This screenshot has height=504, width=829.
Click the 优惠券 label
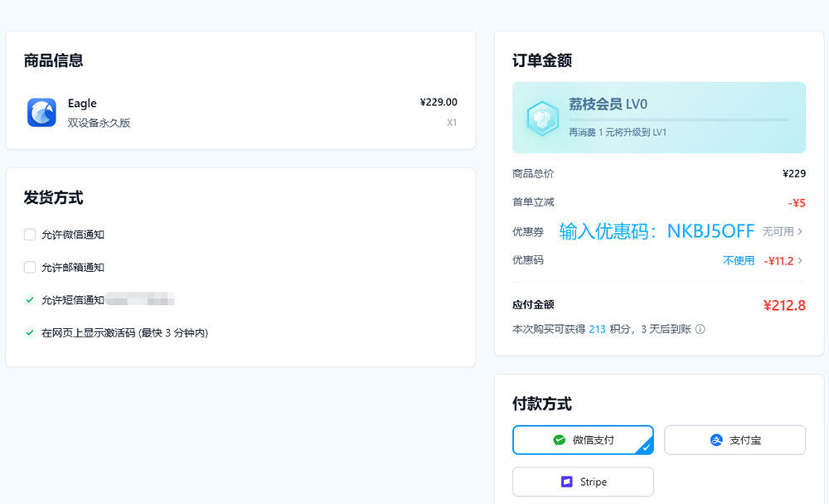click(527, 231)
